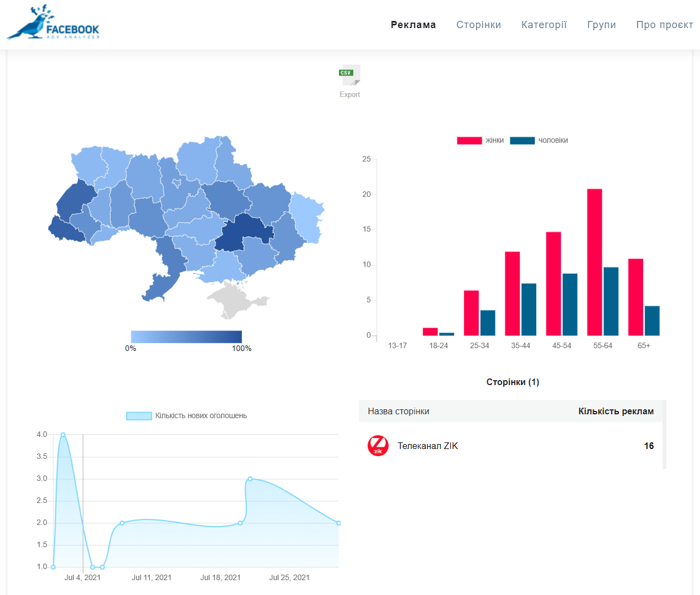700x595 pixels.
Task: Click the blue bar for 45-54 group
Action: [570, 304]
